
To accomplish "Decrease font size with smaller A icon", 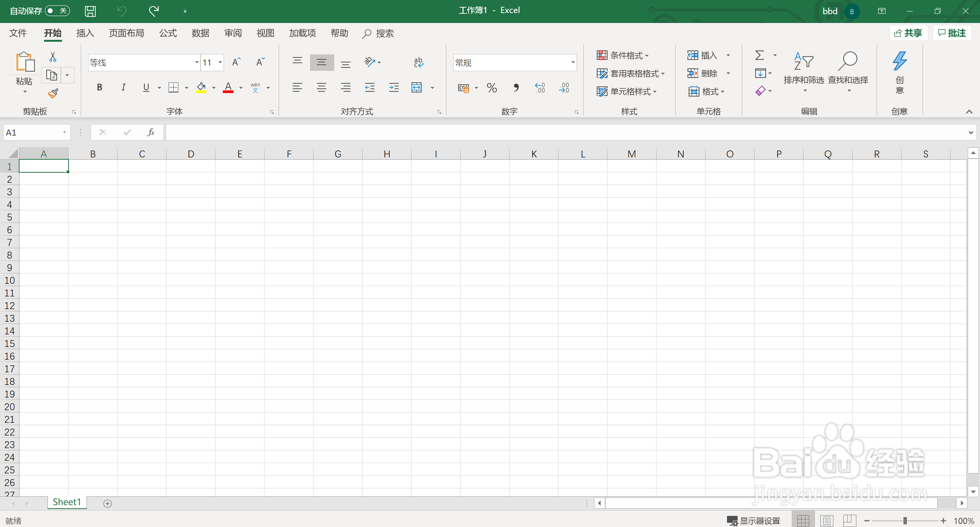I will [x=260, y=62].
